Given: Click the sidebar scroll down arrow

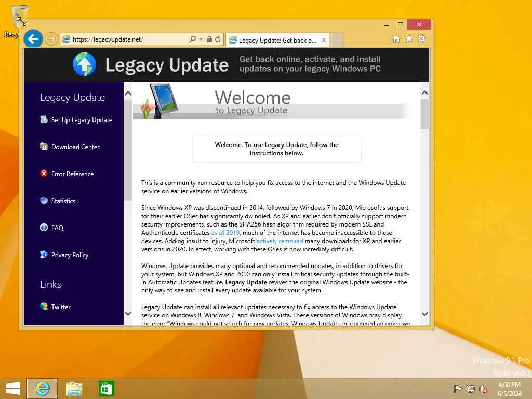Looking at the screenshot, I should point(128,313).
